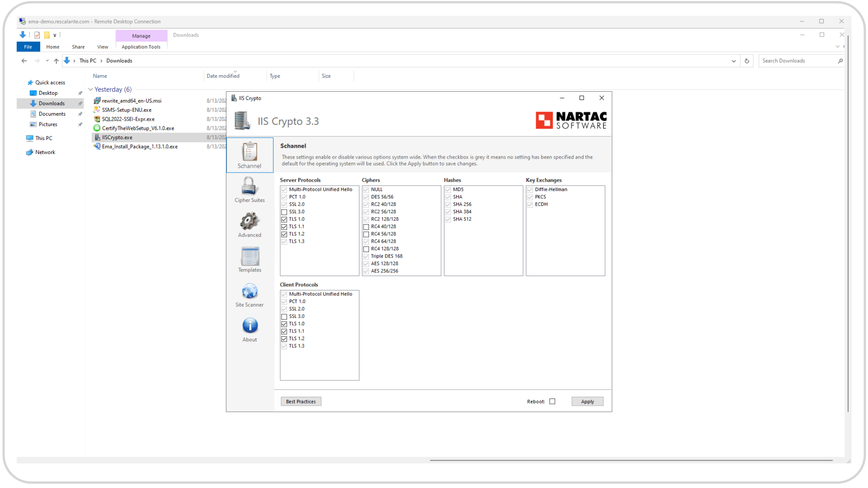Toggle SSL 3.0 in Client Protocols
This screenshot has height=488, width=868.
pyautogui.click(x=284, y=317)
